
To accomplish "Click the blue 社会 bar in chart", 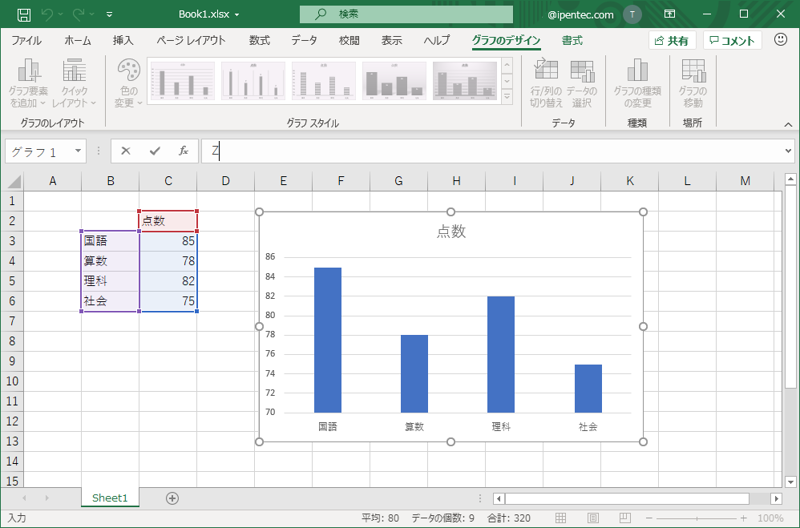I will 588,388.
